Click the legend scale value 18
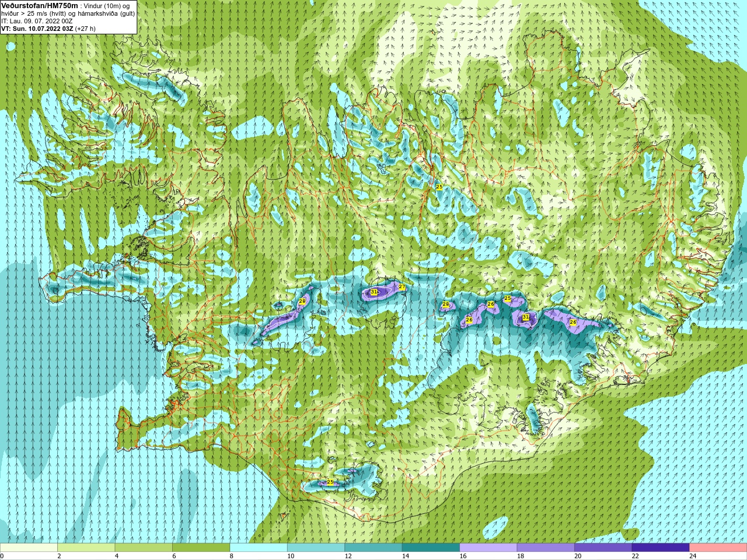This screenshot has height=560, width=747. pyautogui.click(x=521, y=556)
